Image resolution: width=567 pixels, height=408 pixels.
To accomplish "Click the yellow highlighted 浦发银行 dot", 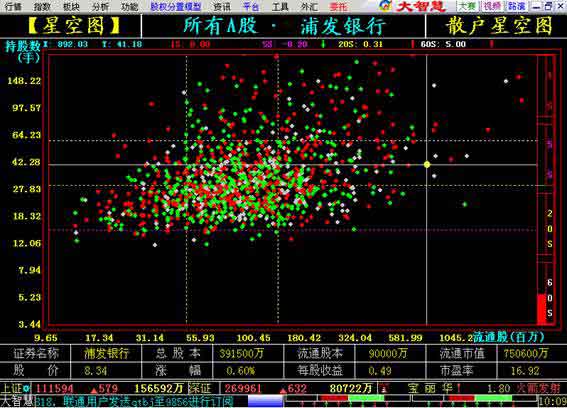I will pos(427,165).
